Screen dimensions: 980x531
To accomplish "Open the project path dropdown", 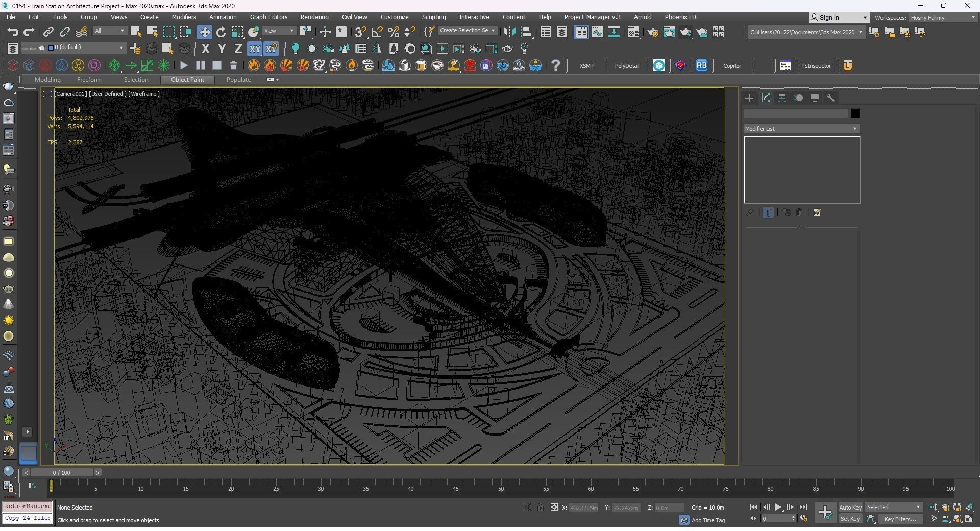I will (805, 32).
